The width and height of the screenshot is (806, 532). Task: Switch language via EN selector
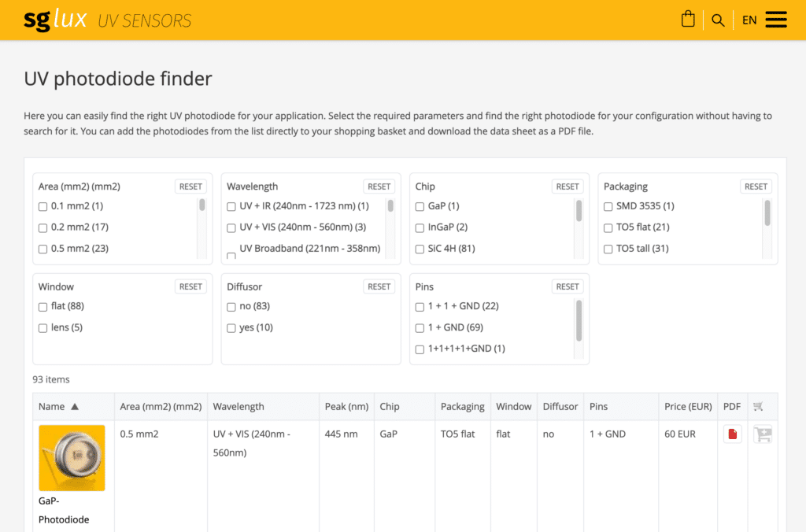749,20
